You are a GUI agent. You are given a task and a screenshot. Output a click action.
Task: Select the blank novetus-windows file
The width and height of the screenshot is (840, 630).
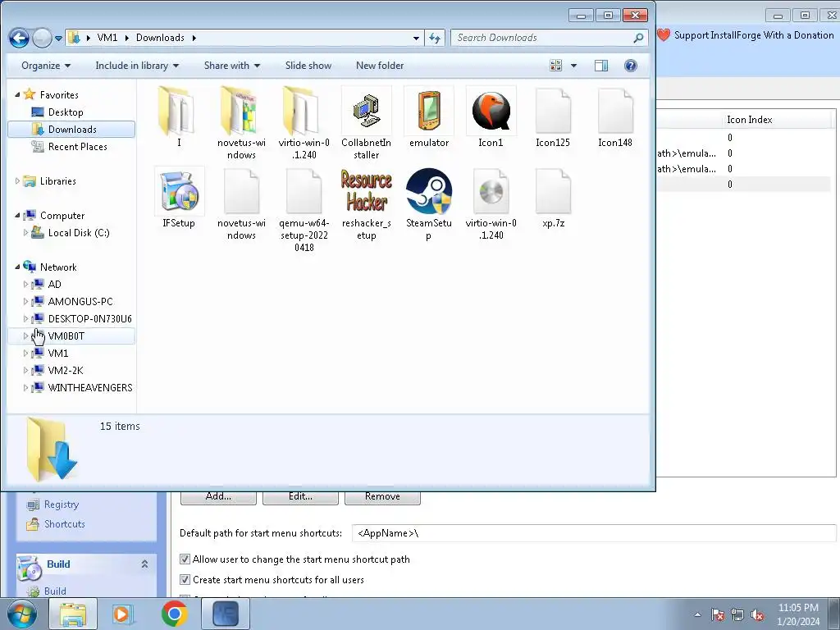tap(241, 203)
